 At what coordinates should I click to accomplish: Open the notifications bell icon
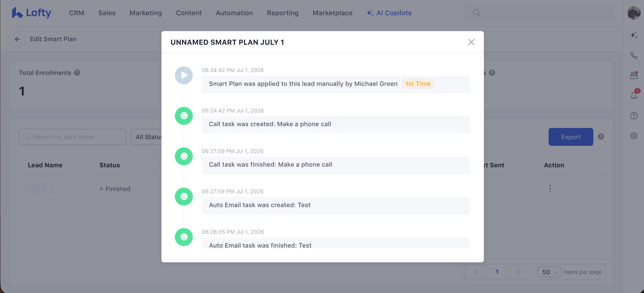633,95
